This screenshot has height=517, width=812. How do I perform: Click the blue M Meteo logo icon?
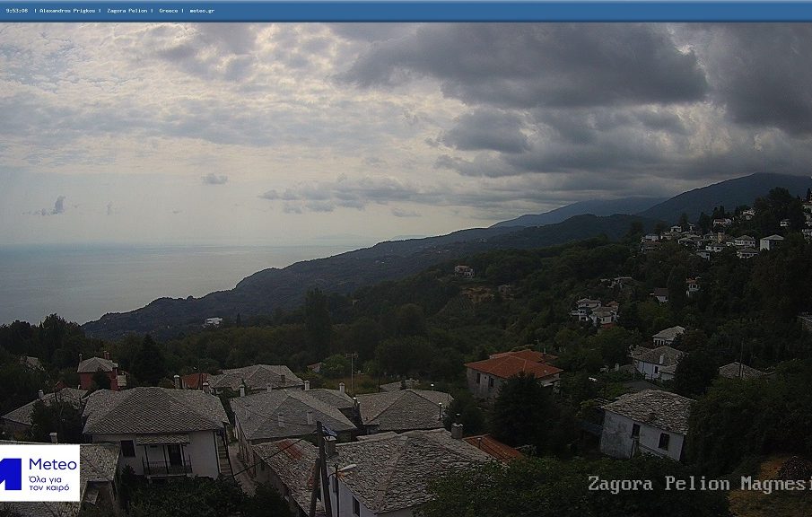pos(11,473)
